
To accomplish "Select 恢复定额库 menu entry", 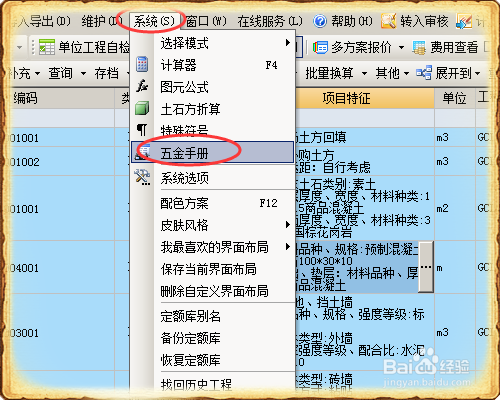I will [213, 360].
